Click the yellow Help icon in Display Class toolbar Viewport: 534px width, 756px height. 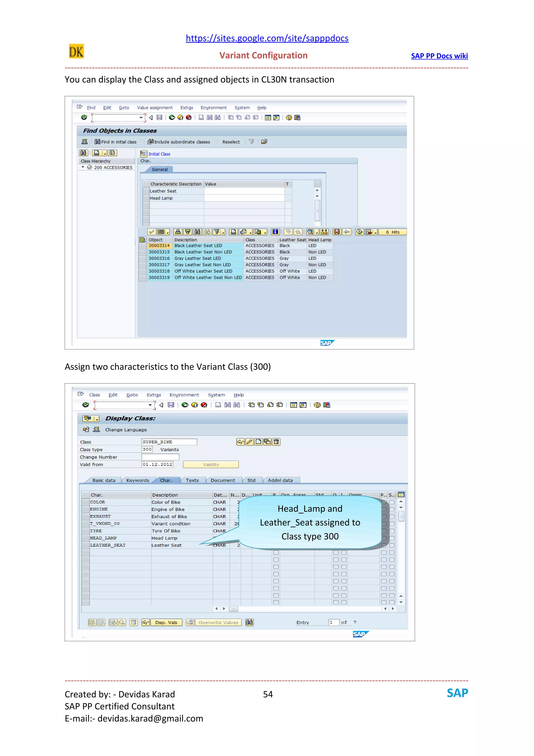pos(317,405)
